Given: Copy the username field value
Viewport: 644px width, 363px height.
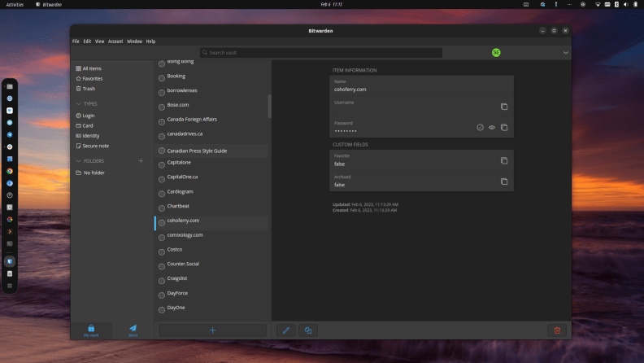Looking at the screenshot, I should (504, 107).
